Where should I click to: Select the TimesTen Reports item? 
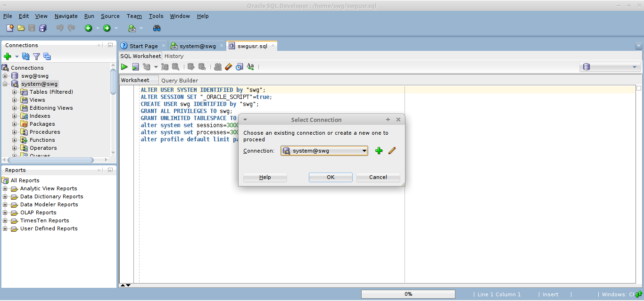[x=44, y=220]
